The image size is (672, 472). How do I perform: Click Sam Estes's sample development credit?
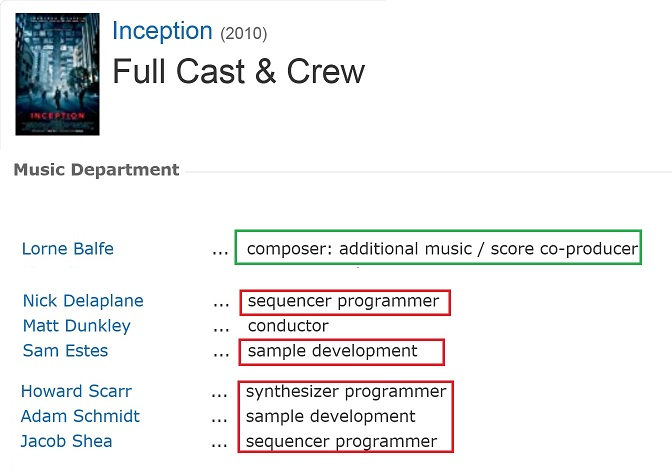(x=332, y=351)
